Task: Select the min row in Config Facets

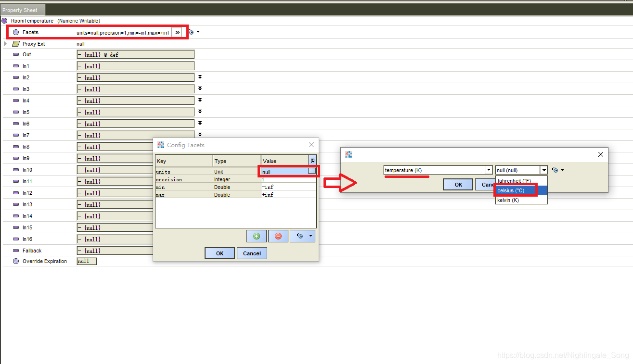Action: 236,187
